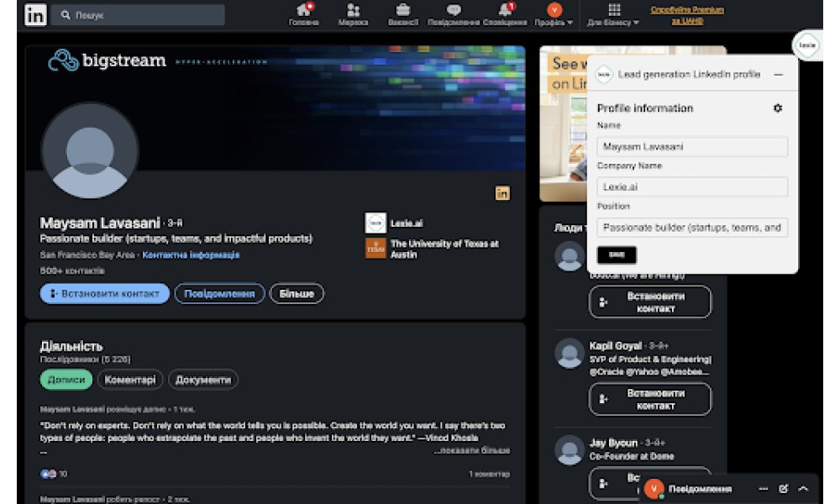Click the Lexie extension round icon
Image resolution: width=840 pixels, height=504 pixels.
pyautogui.click(x=806, y=45)
